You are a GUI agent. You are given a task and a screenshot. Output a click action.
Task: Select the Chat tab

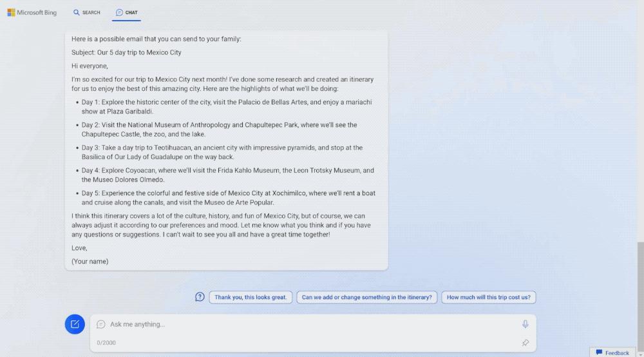pos(126,12)
